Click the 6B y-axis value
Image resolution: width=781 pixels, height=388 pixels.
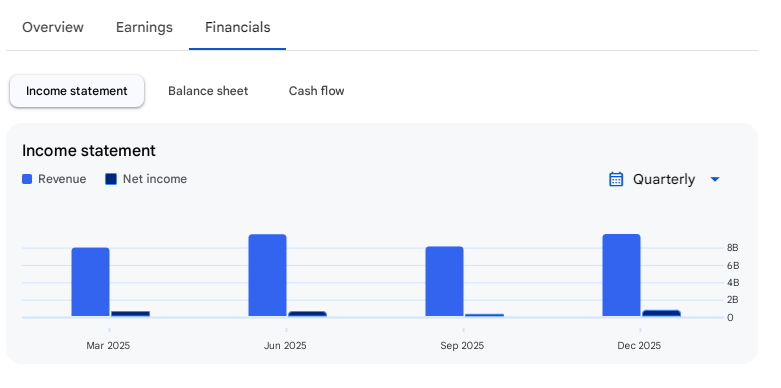732,265
